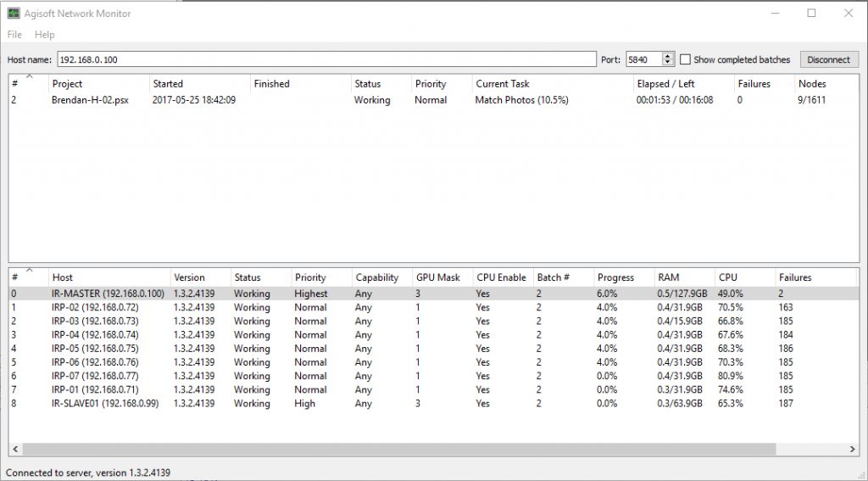Screen dimensions: 868x481
Task: Click the 0.4/15.9GB RAM value for IRP-03
Action: pos(680,321)
